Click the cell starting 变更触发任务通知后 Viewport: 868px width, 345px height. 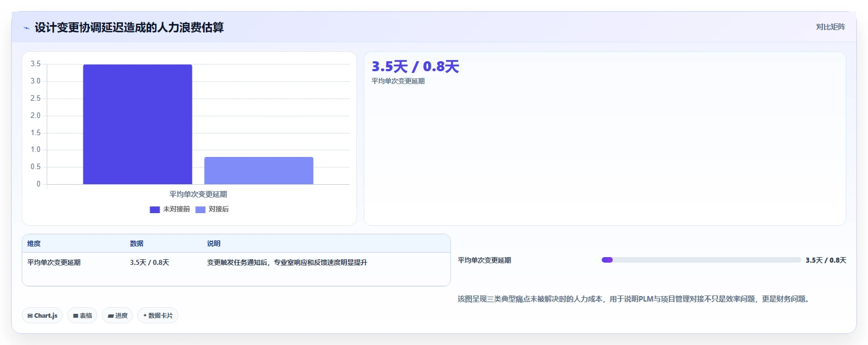click(x=287, y=263)
